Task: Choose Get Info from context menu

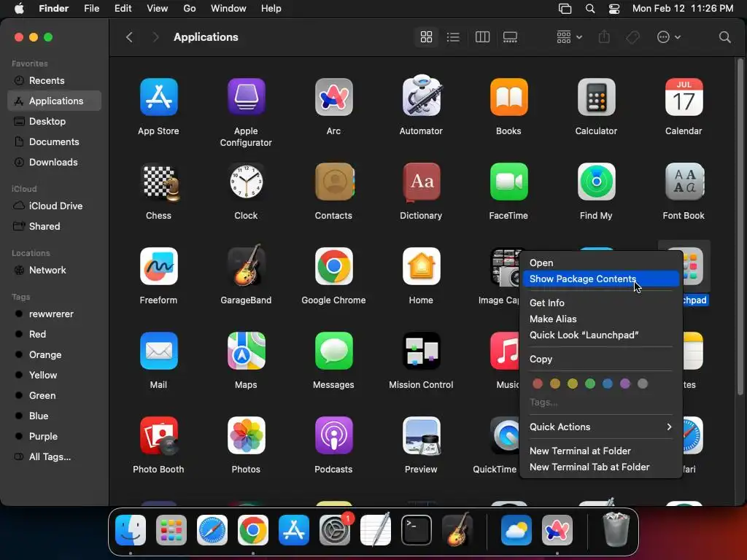Action: coord(601,303)
